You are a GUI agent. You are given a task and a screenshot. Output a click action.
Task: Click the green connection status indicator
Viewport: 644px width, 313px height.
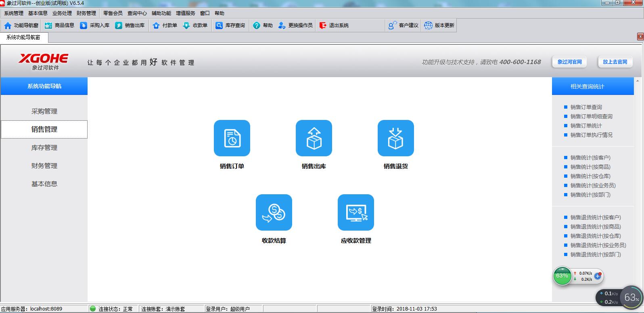tap(93, 309)
